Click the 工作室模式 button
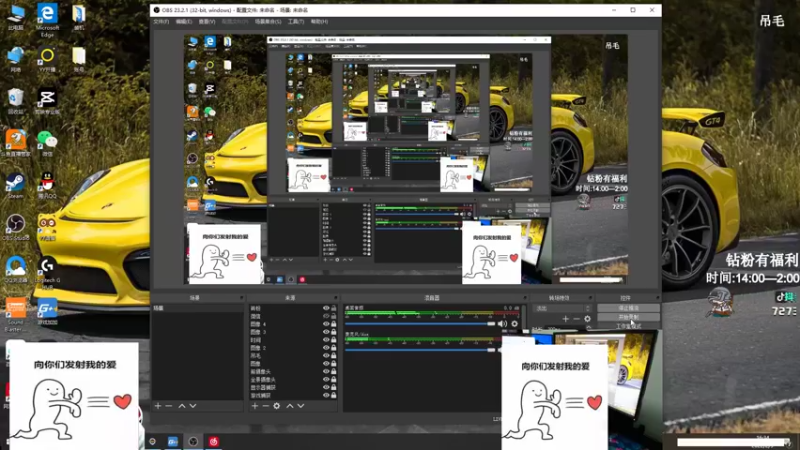The image size is (800, 450). [628, 326]
